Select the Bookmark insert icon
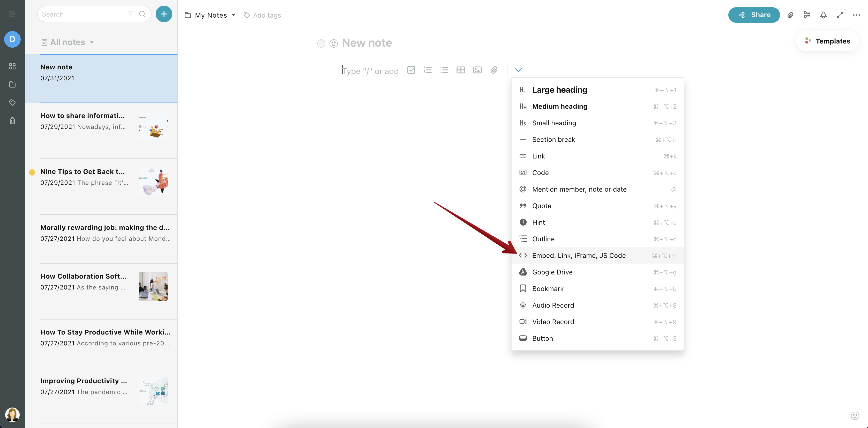 (522, 288)
